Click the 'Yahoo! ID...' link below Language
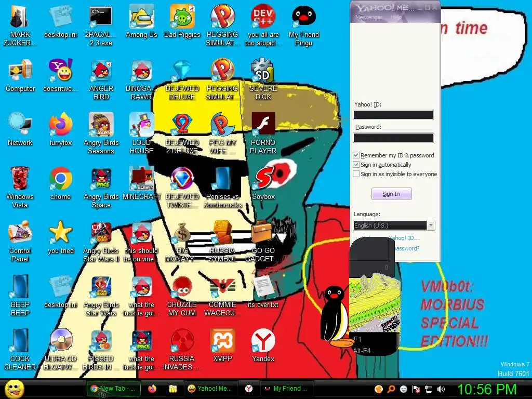The width and height of the screenshot is (532, 399). pyautogui.click(x=404, y=238)
